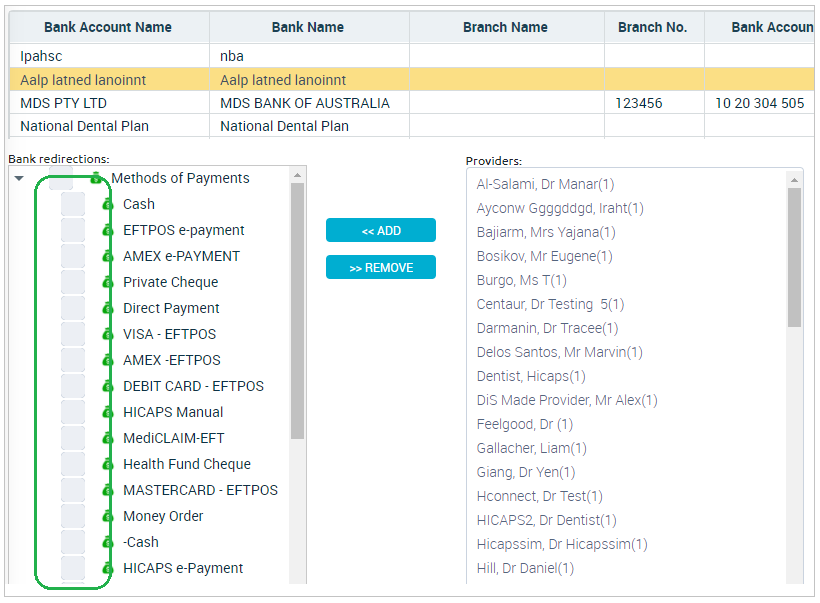The width and height of the screenshot is (820, 603).
Task: Check the Health Fund Cheque checkbox
Action: pos(73,464)
